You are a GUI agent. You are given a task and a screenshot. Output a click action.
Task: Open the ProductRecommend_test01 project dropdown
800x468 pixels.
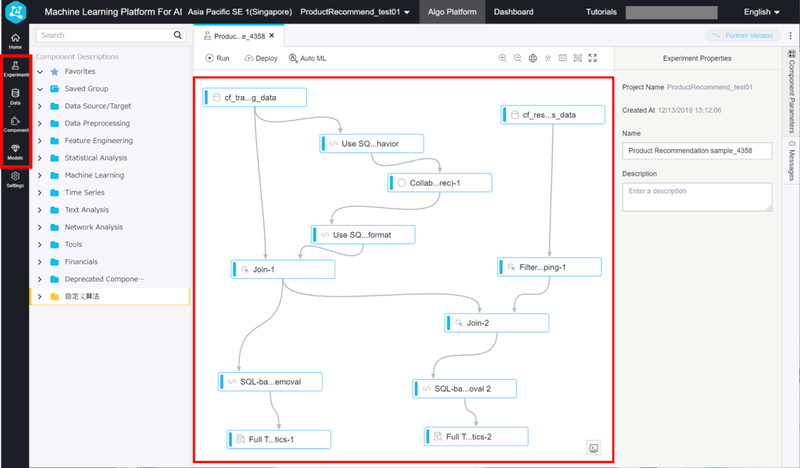coord(355,12)
